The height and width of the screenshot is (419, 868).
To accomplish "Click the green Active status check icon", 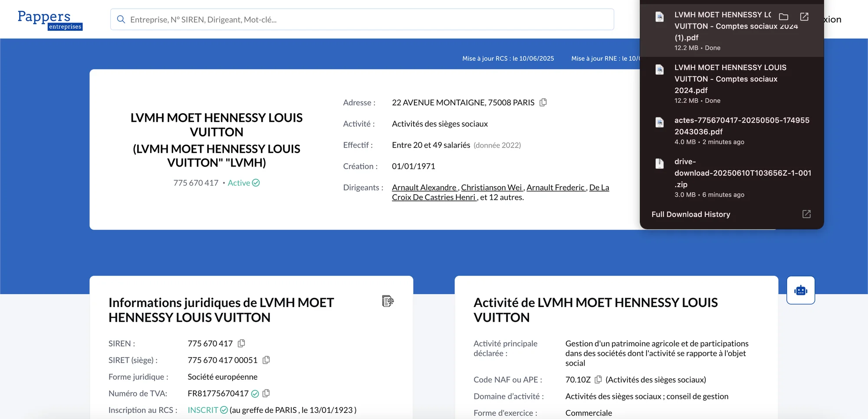I will pos(256,183).
